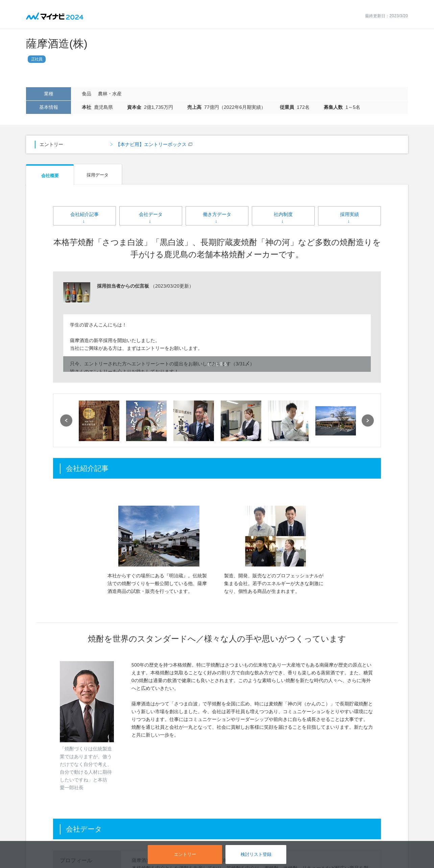434x868 pixels.
Task: Click the president photo caption text
Action: 86,768
